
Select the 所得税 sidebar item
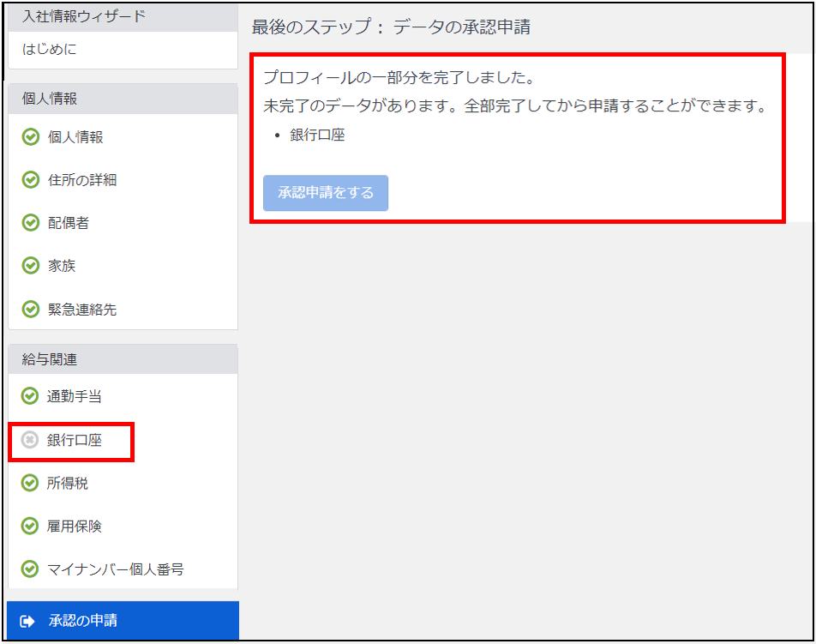pos(68,484)
